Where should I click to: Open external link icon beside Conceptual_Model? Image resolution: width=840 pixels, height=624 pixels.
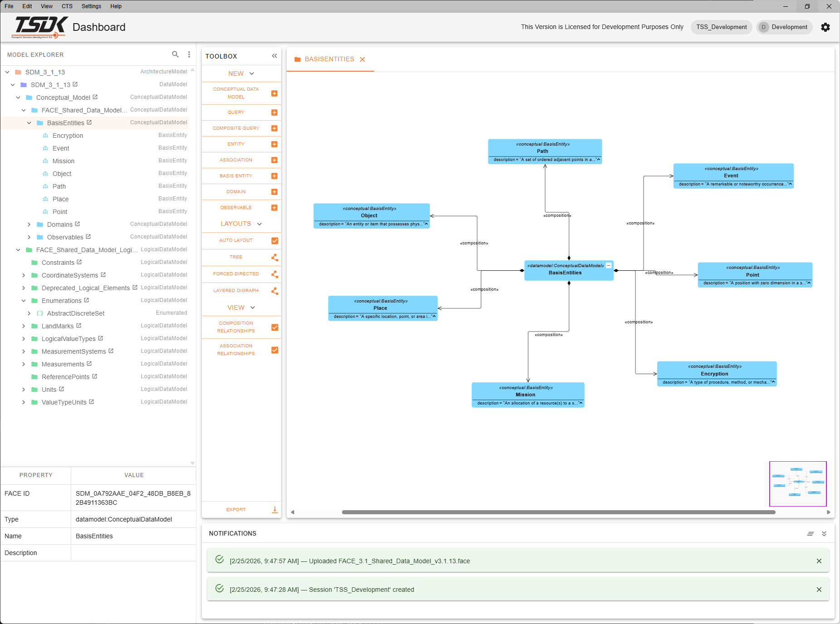tap(95, 97)
